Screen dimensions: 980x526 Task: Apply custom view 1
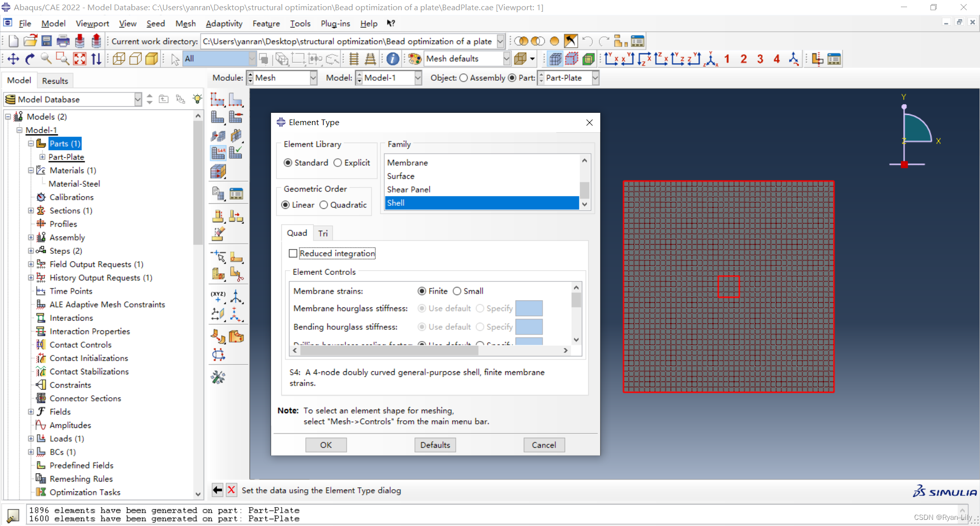point(727,59)
